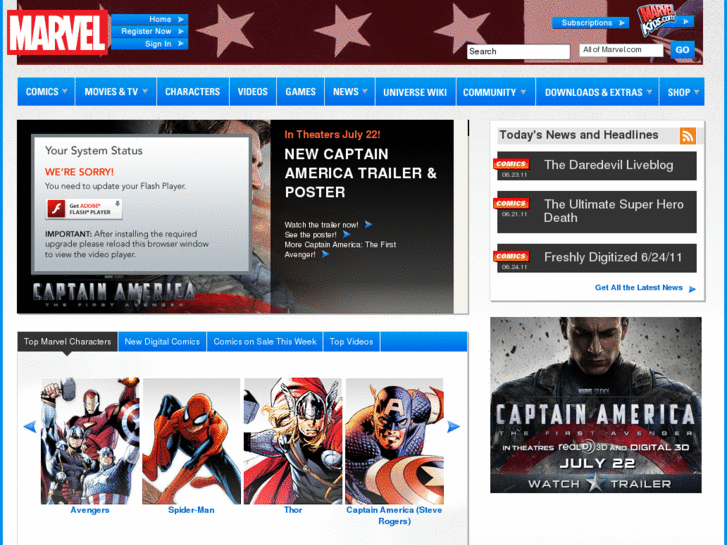Open the Captain America character thumbnail
The image size is (727, 545).
tap(395, 441)
